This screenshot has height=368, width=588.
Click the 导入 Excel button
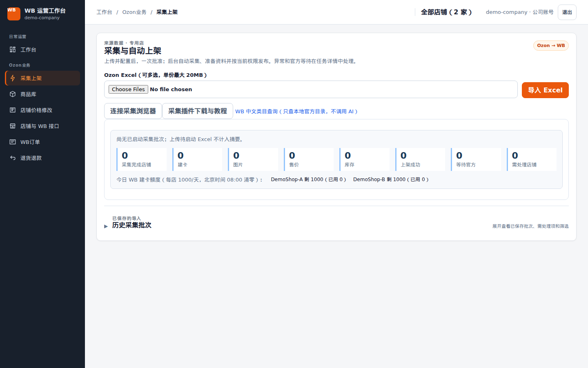coord(545,90)
